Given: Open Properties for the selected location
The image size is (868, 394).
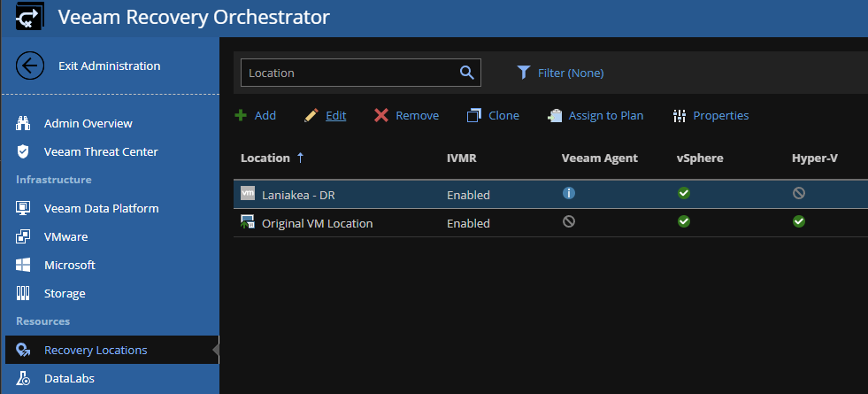Looking at the screenshot, I should [x=711, y=115].
